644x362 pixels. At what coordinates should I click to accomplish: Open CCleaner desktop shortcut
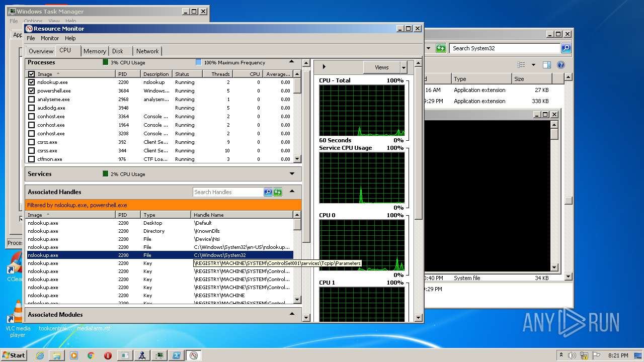[14, 266]
